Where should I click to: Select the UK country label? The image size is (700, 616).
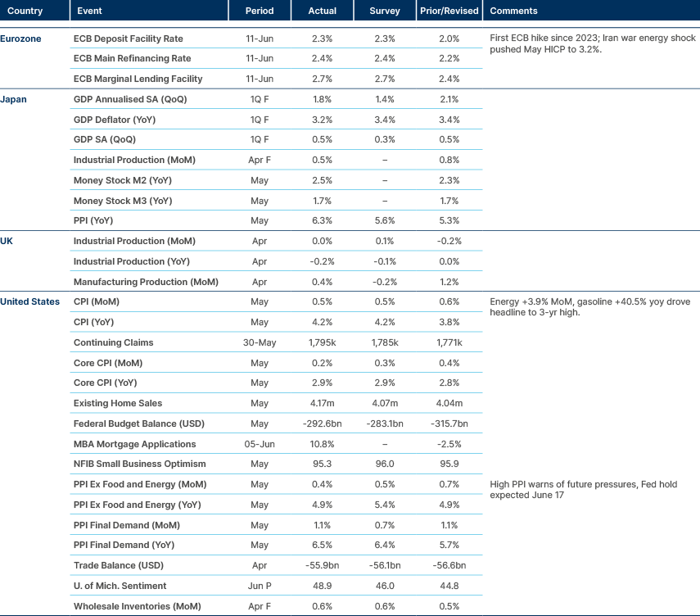coord(7,241)
